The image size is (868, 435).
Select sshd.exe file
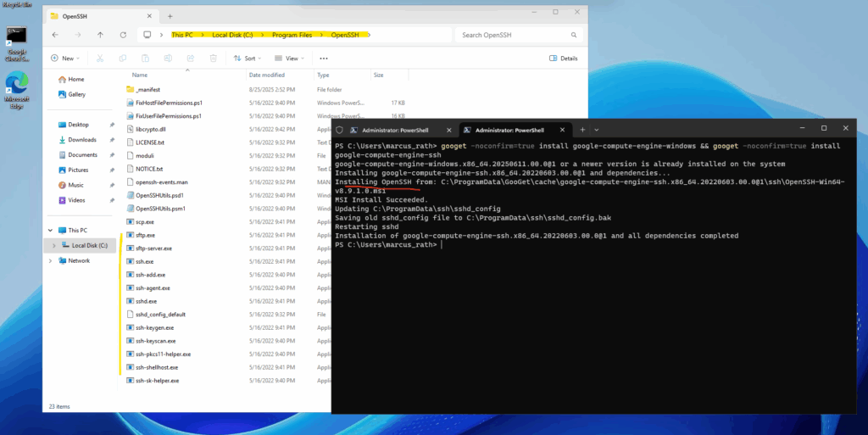pos(142,301)
